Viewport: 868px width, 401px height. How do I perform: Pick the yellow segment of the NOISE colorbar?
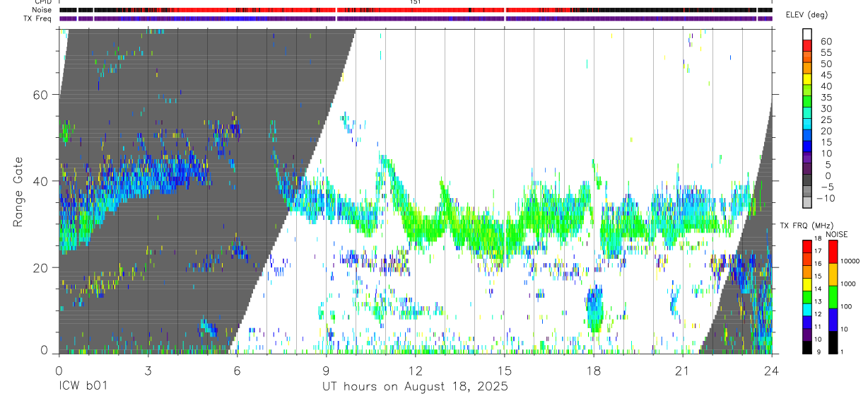coord(833,274)
